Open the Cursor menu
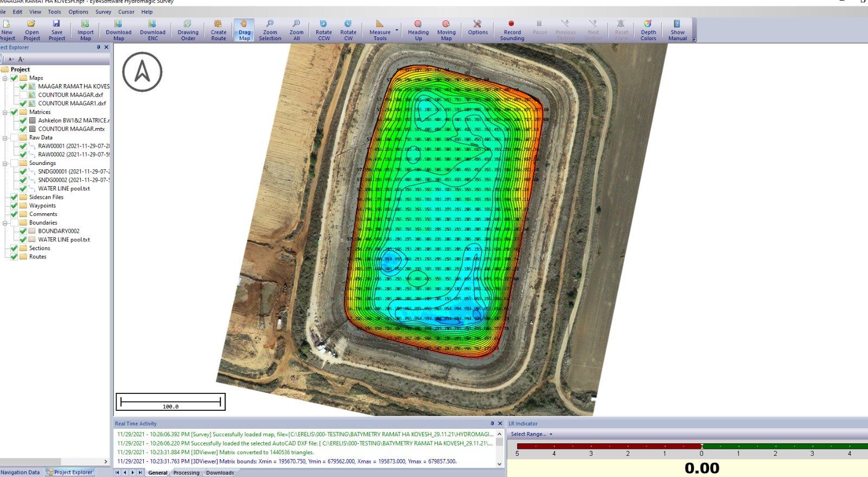This screenshot has width=868, height=477. (126, 11)
